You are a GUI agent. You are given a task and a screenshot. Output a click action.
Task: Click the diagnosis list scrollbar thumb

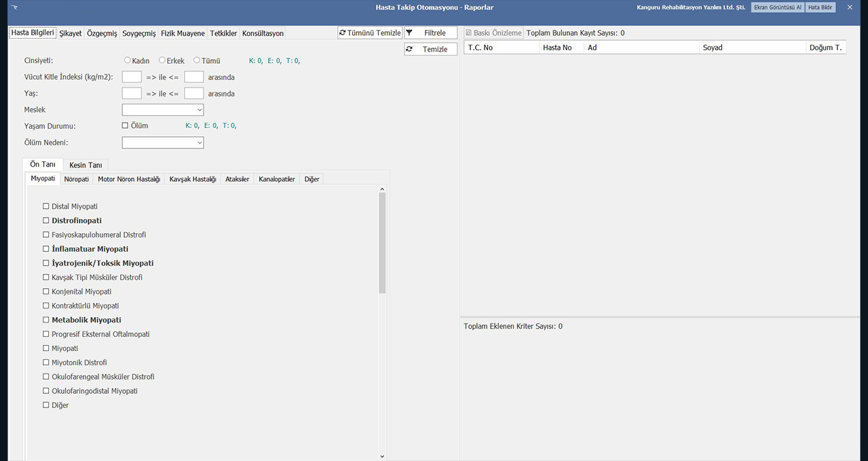382,243
